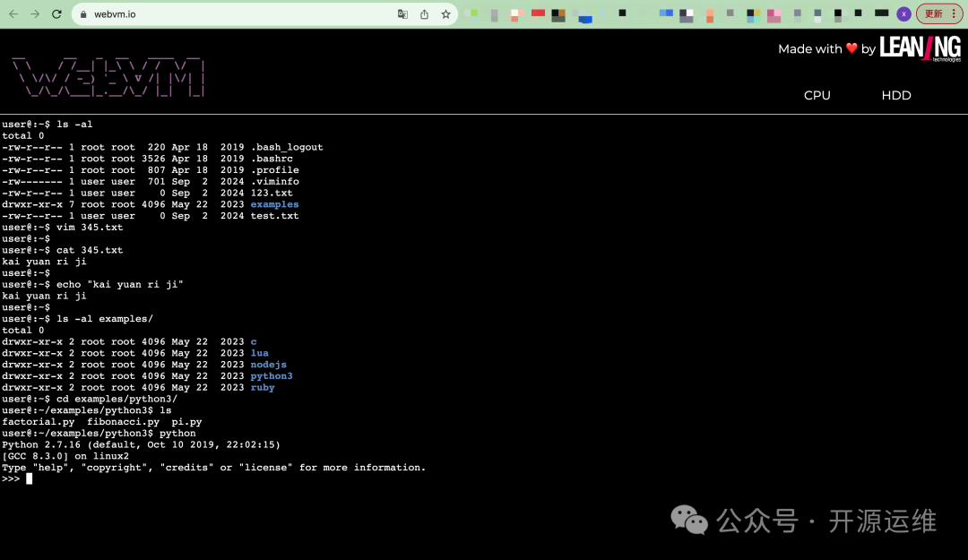This screenshot has width=968, height=560.
Task: Click the red heart icon
Action: 851,48
